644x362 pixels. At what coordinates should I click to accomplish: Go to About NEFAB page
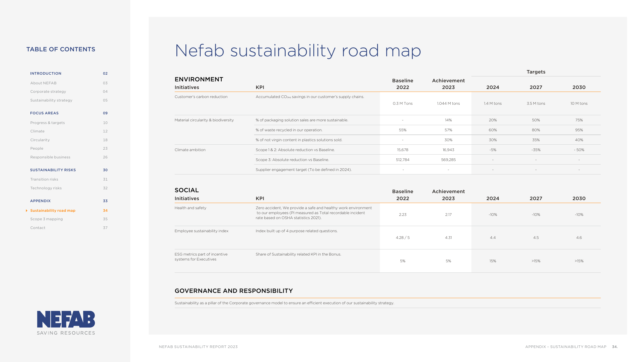pyautogui.click(x=43, y=83)
